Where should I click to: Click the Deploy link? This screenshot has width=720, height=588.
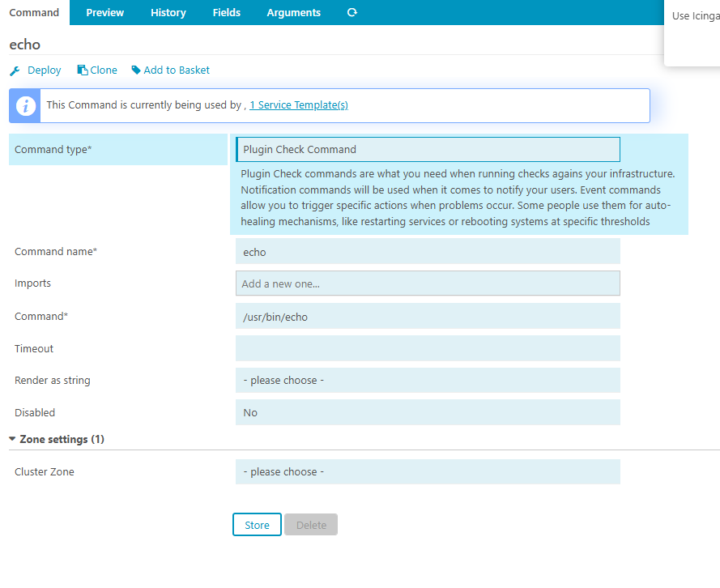(x=44, y=70)
